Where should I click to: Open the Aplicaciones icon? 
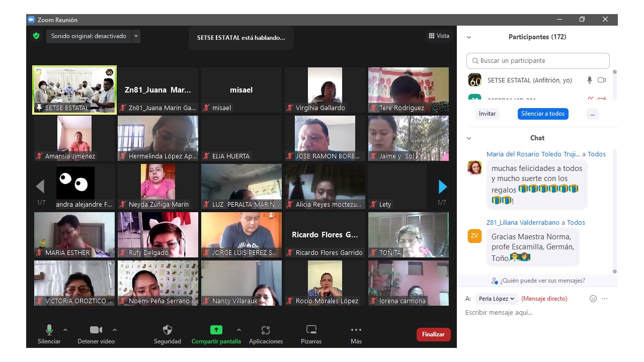coord(266,330)
